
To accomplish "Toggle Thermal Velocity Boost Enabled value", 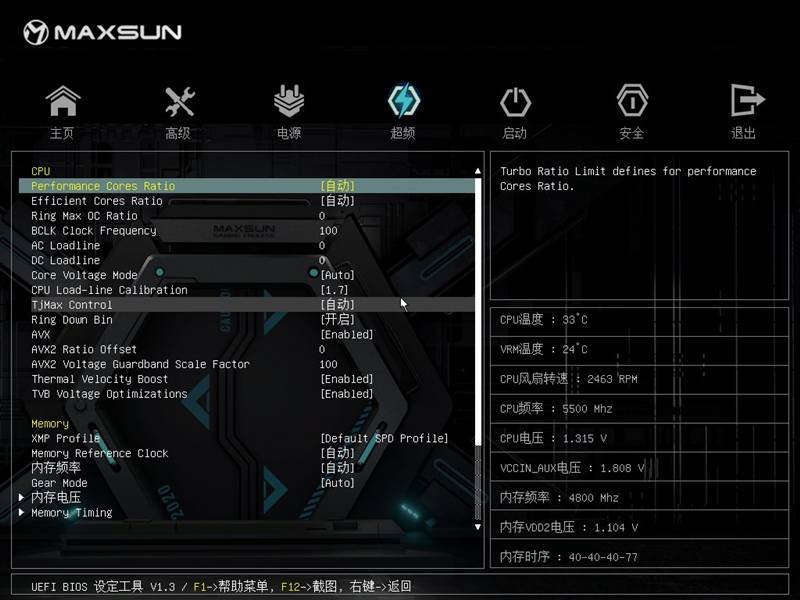I will pos(346,379).
